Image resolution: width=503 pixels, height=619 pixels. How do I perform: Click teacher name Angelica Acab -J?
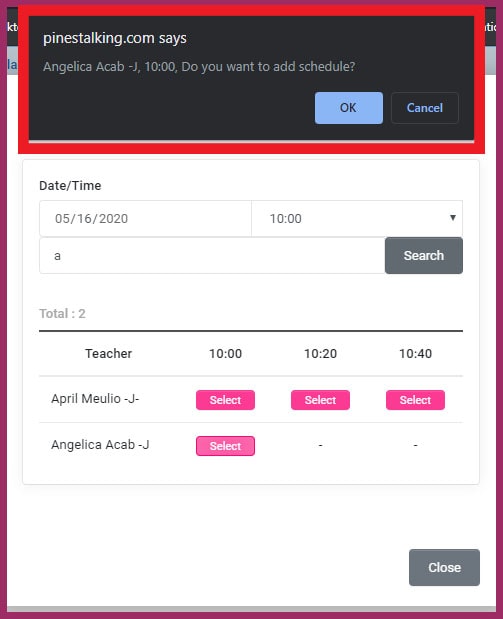100,445
